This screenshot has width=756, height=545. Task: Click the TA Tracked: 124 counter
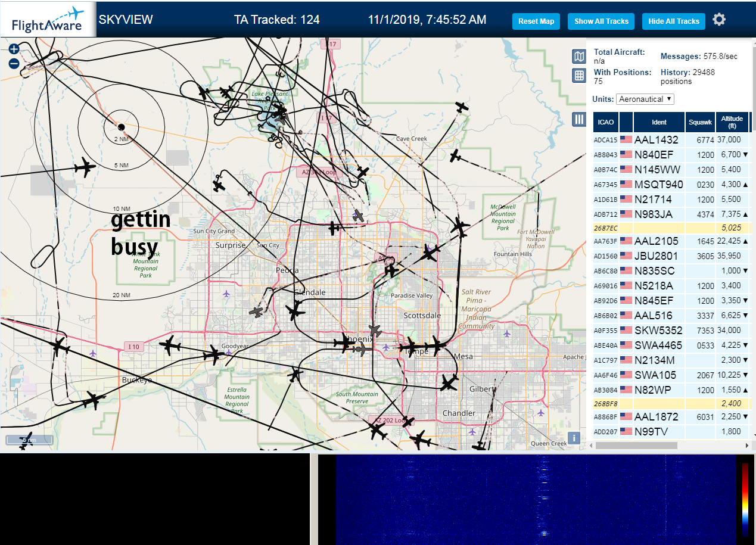pos(277,20)
